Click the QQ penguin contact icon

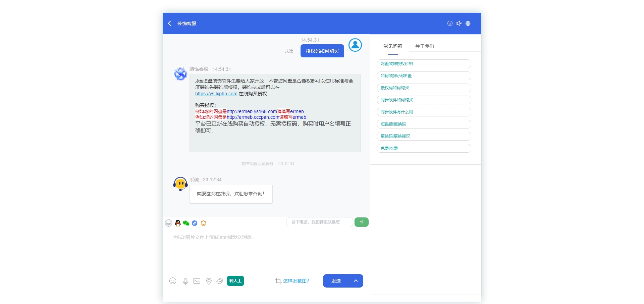click(x=178, y=223)
